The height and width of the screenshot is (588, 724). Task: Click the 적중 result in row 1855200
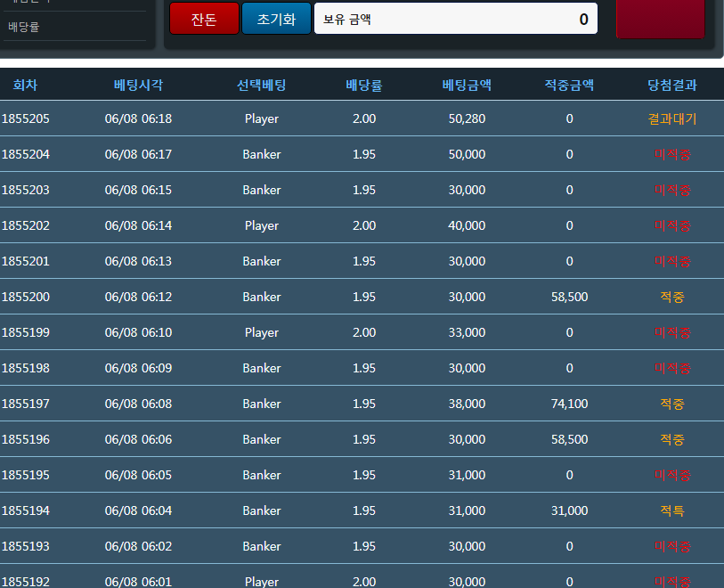(x=671, y=297)
